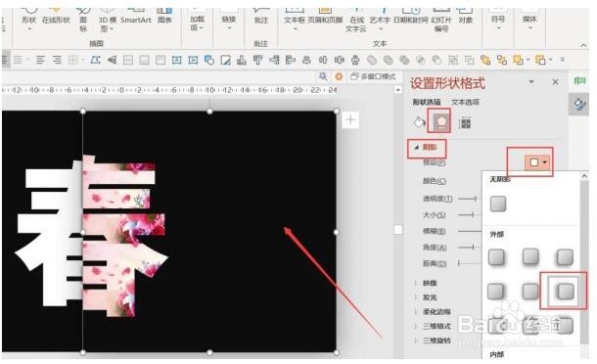The width and height of the screenshot is (597, 364).
Task: Open the 预设 shadow preset dropdown
Action: [x=537, y=162]
